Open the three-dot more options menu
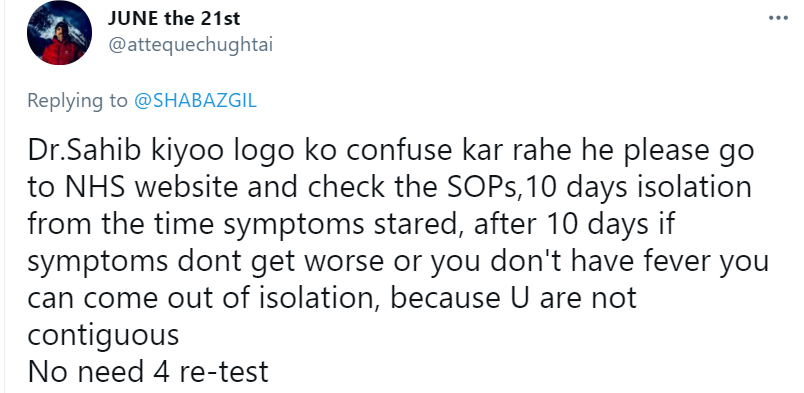Image resolution: width=804 pixels, height=393 pixels. click(x=778, y=18)
